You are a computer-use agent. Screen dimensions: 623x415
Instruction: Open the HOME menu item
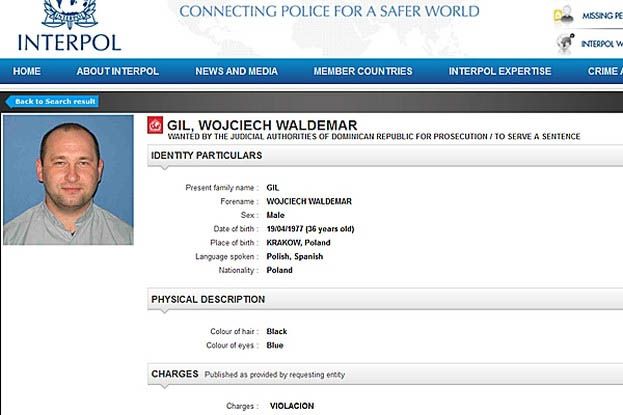tap(27, 71)
